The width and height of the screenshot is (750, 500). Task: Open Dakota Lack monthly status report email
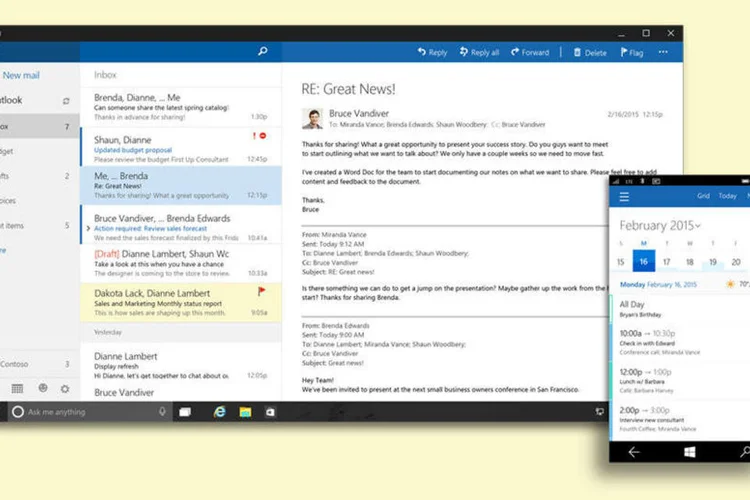181,302
